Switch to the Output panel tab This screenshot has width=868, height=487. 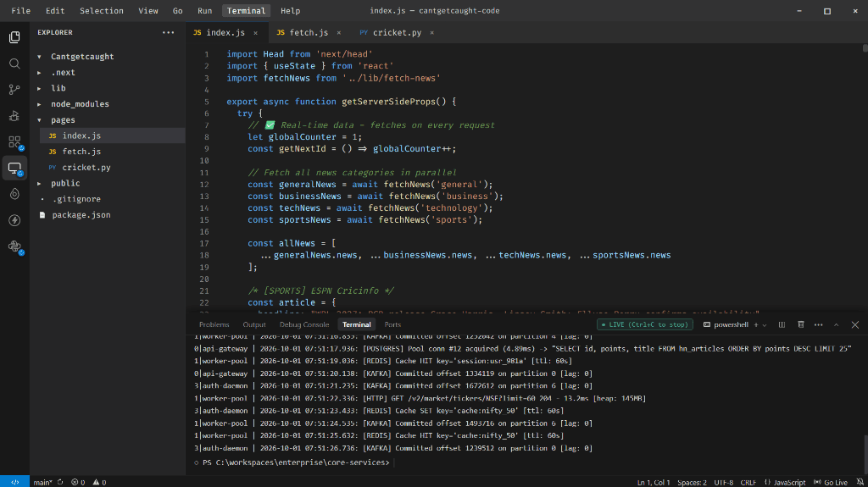click(254, 325)
